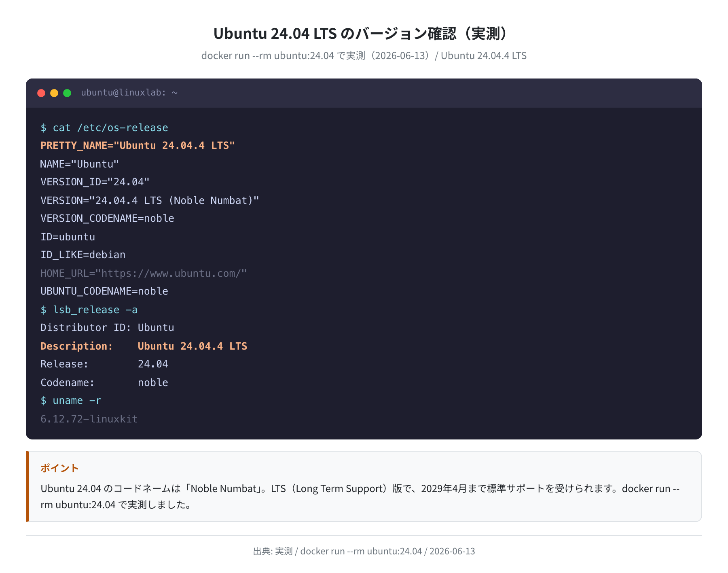Select the ID=ubuntu line
The width and height of the screenshot is (728, 573).
(68, 237)
